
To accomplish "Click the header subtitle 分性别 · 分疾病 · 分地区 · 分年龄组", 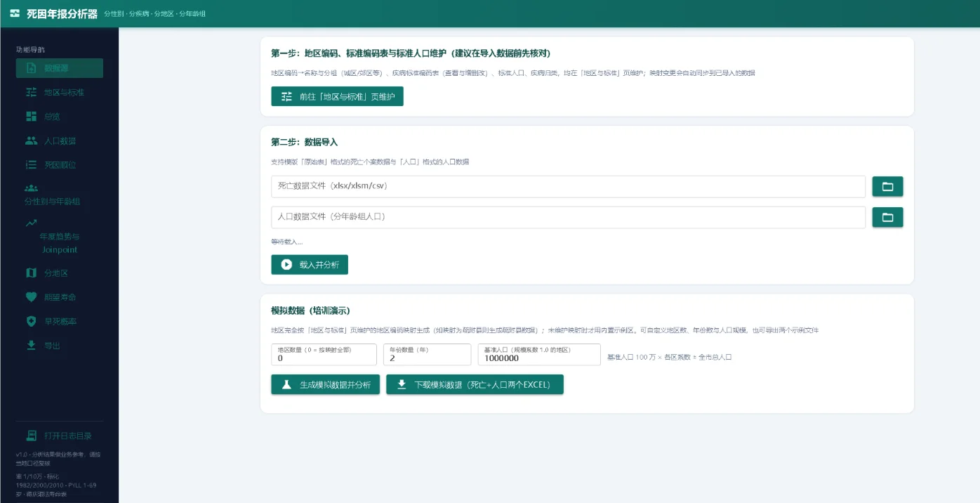I will 154,14.
